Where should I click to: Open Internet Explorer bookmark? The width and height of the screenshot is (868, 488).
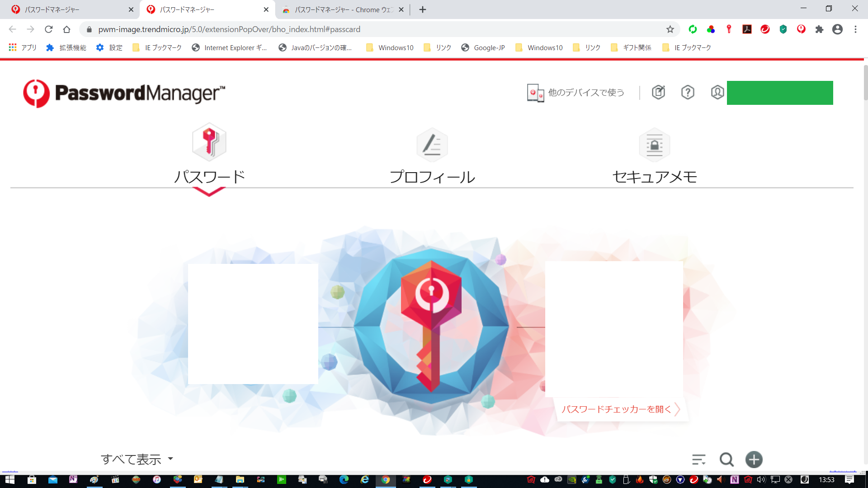pos(229,47)
